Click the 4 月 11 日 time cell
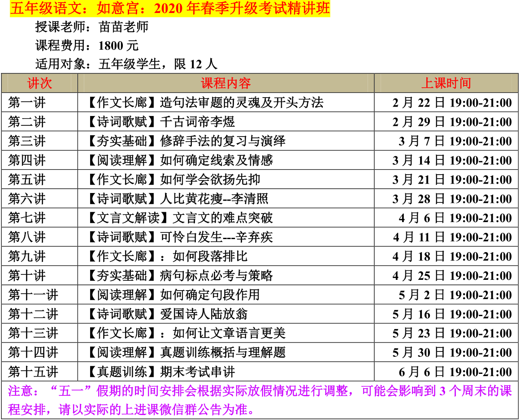520x420 pixels. pyautogui.click(x=452, y=237)
